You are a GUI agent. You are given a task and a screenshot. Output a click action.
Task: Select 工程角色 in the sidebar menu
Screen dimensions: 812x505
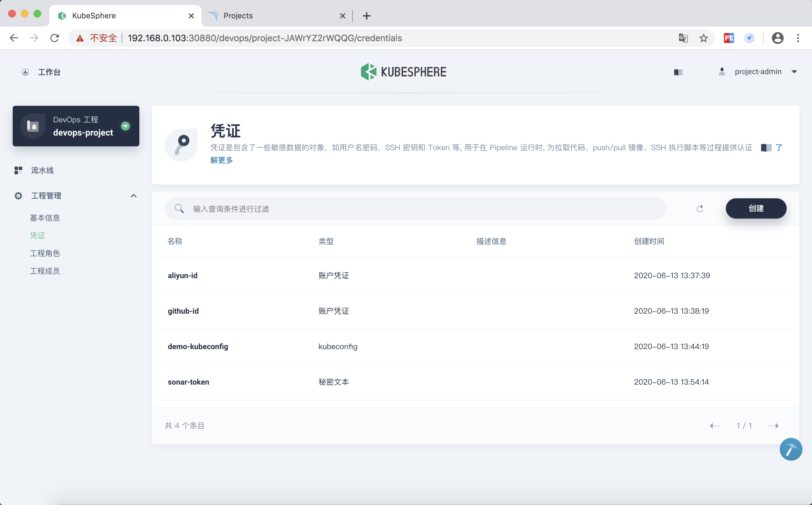(45, 253)
